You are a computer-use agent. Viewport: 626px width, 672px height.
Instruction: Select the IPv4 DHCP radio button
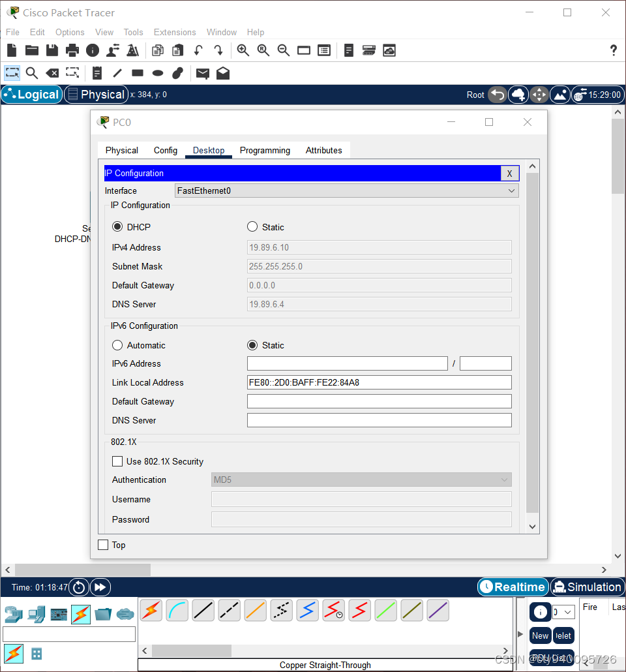[x=117, y=226]
